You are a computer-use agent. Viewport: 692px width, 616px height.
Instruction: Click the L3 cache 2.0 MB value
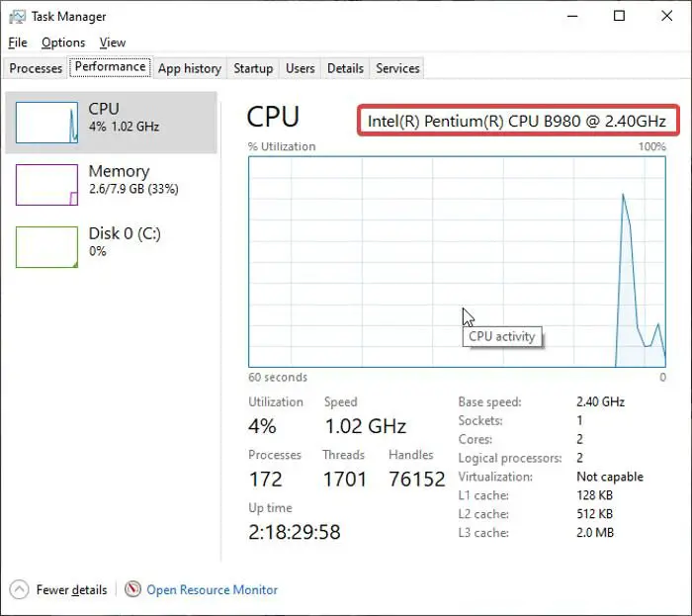(x=595, y=533)
